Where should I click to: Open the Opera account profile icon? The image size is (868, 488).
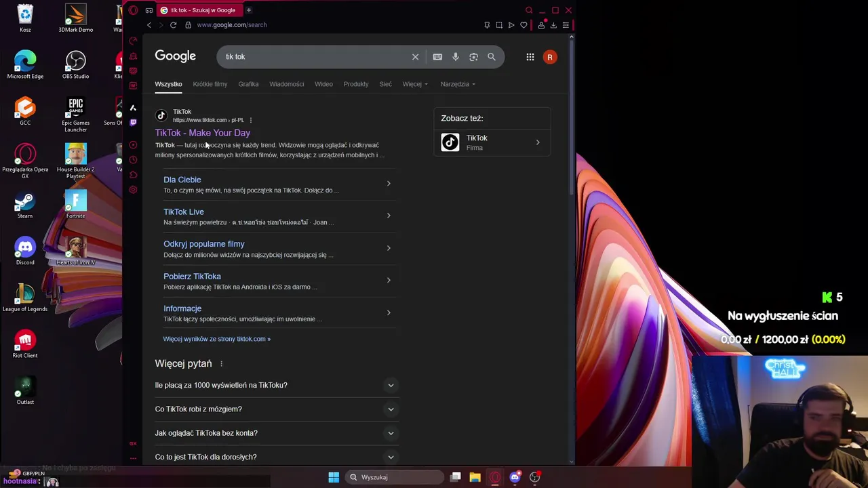click(541, 25)
